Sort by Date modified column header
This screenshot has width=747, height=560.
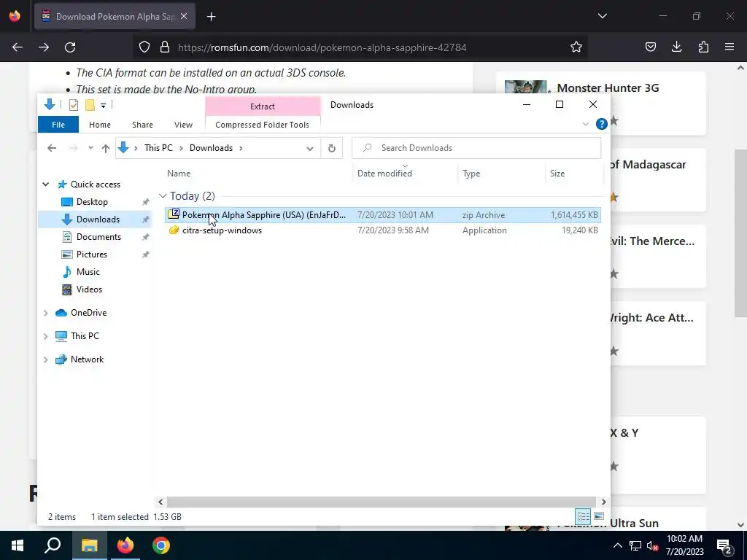tap(406, 174)
